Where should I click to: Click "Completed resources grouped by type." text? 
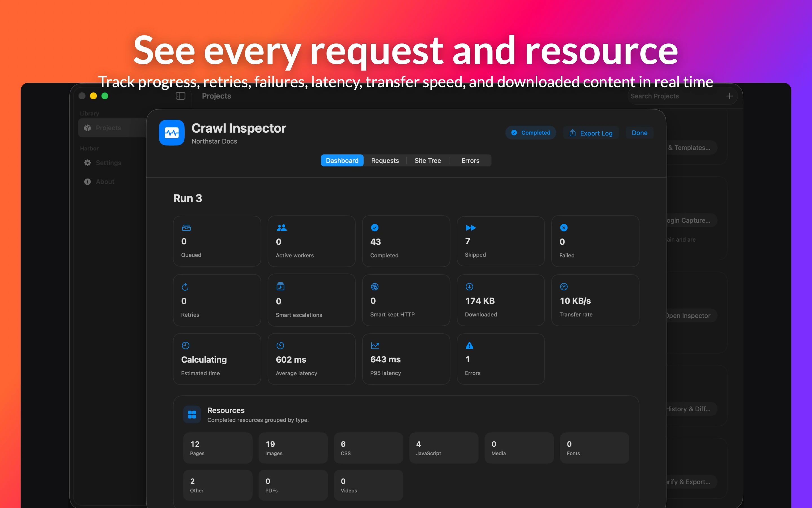point(258,420)
